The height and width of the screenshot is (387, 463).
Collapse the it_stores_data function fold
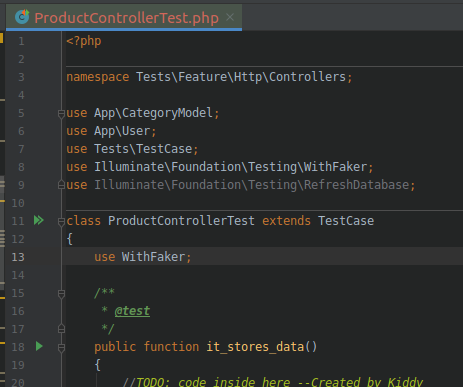pyautogui.click(x=61, y=348)
